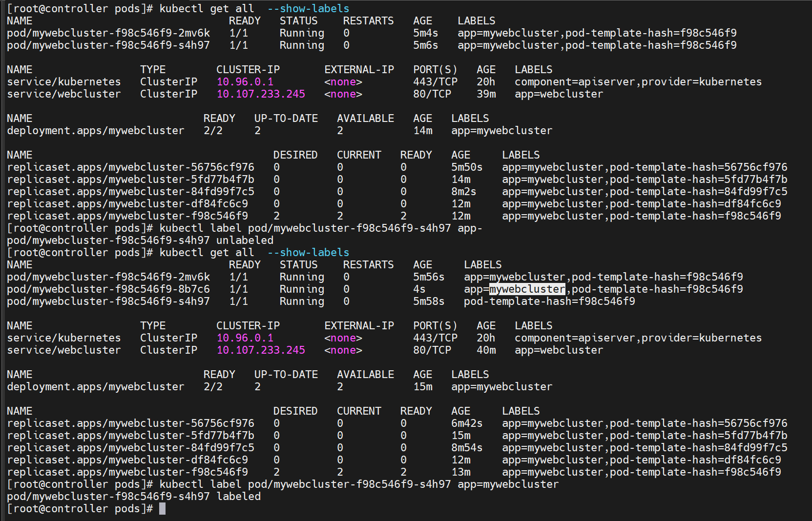This screenshot has height=521, width=812.
Task: Click deployment age 15m
Action: pyautogui.click(x=423, y=387)
